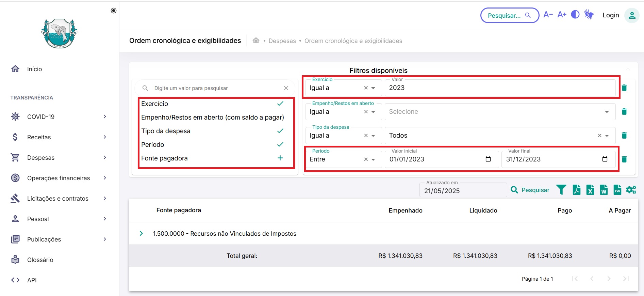Screen dimensions: 644x296
Task: Click the Login link
Action: 611,15
